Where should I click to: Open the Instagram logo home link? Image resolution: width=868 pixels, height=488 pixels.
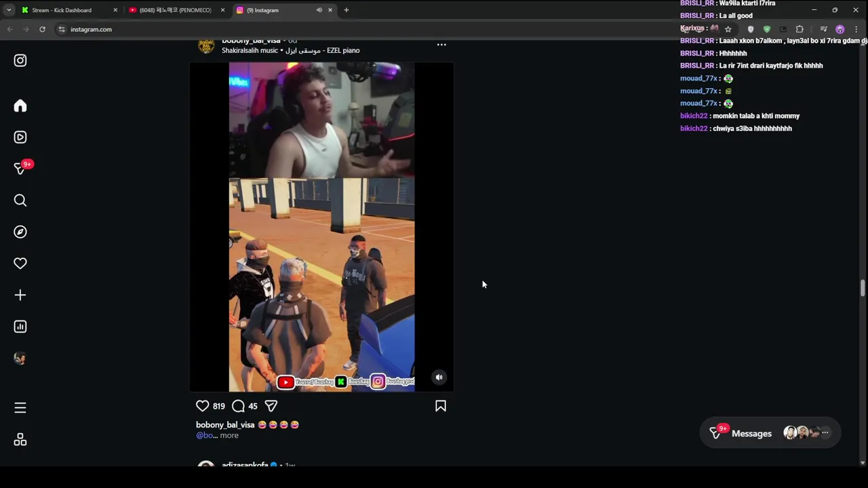[20, 60]
